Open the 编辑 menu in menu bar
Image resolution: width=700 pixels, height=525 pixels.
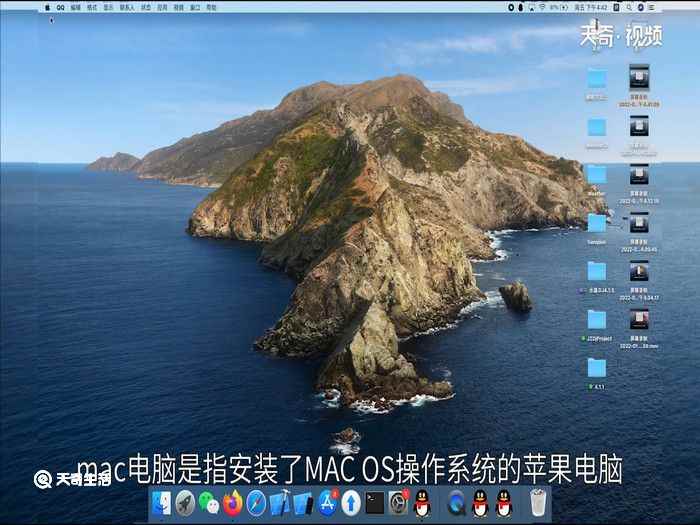point(75,7)
